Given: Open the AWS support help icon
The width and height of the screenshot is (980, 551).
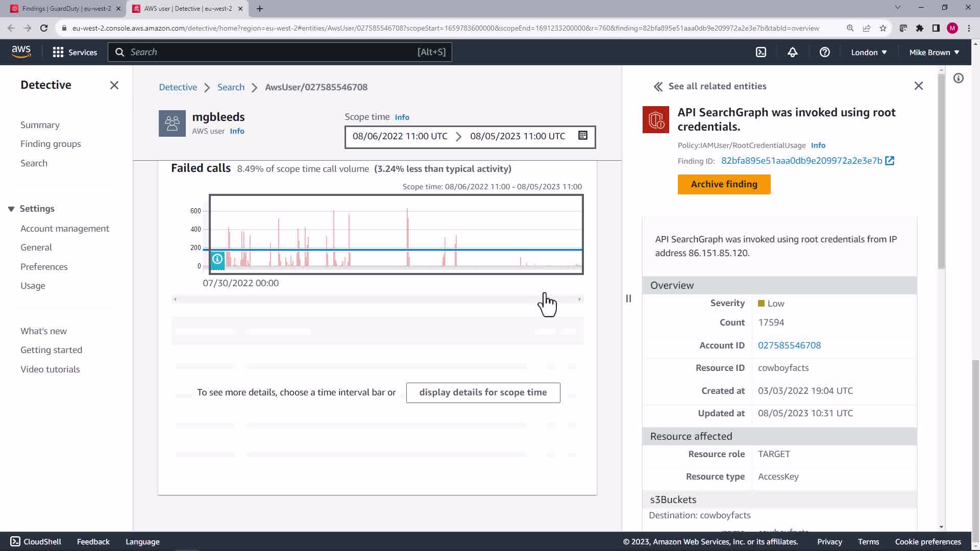Looking at the screenshot, I should coord(824,52).
